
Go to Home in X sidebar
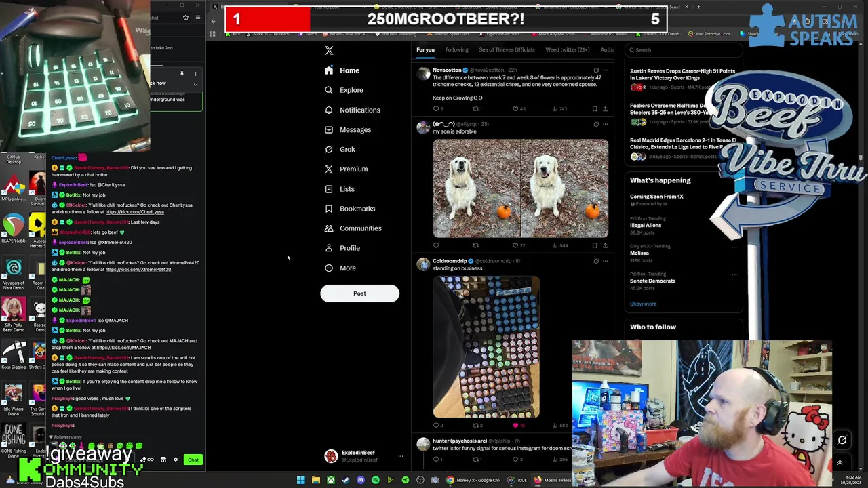tap(342, 70)
